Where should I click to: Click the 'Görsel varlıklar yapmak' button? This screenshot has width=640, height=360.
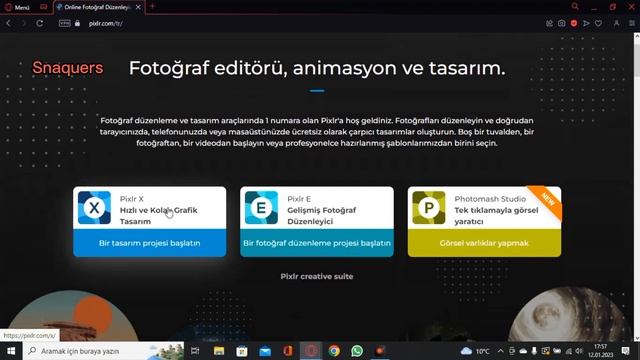coord(484,243)
